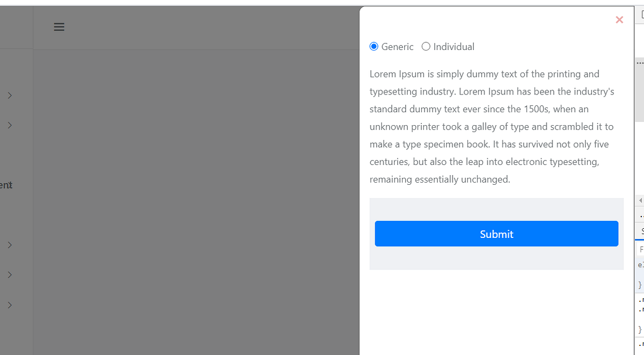Click the ellipsis icon on the right edge
644x355 pixels.
pos(641,63)
